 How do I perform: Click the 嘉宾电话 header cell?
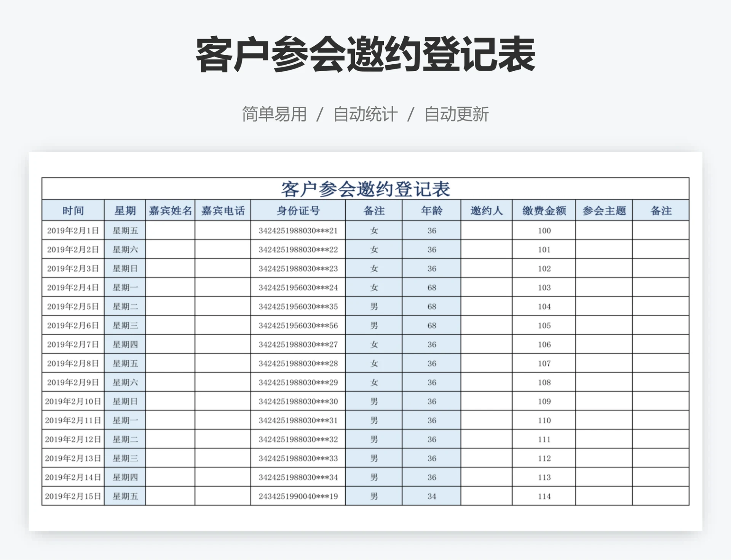(222, 211)
